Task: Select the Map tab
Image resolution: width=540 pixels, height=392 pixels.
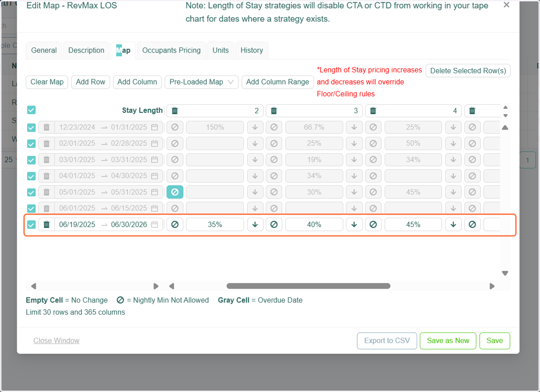Action: 123,50
